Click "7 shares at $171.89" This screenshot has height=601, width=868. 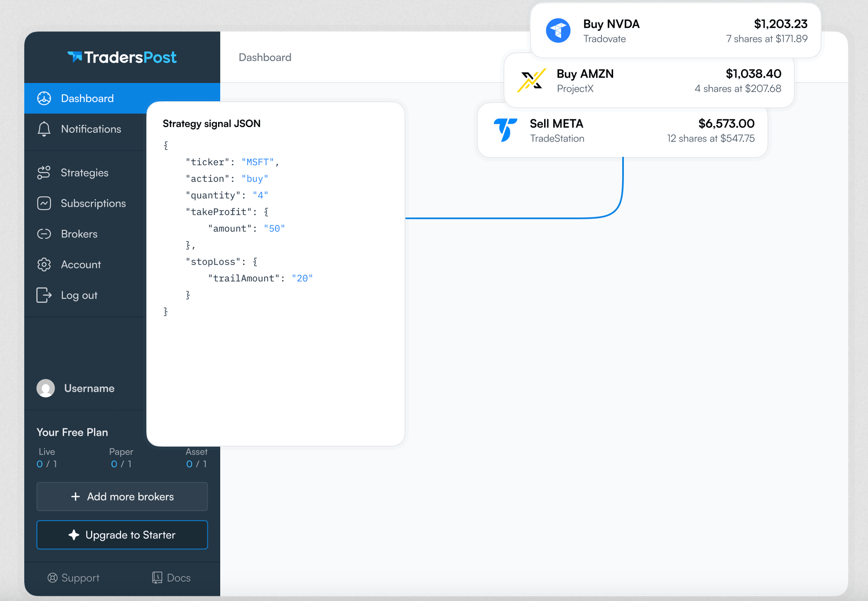tap(767, 39)
